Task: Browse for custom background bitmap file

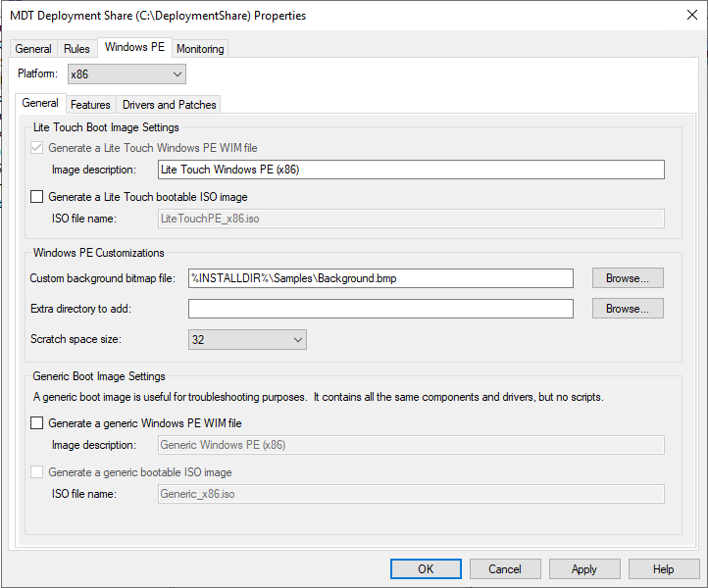Action: [627, 278]
